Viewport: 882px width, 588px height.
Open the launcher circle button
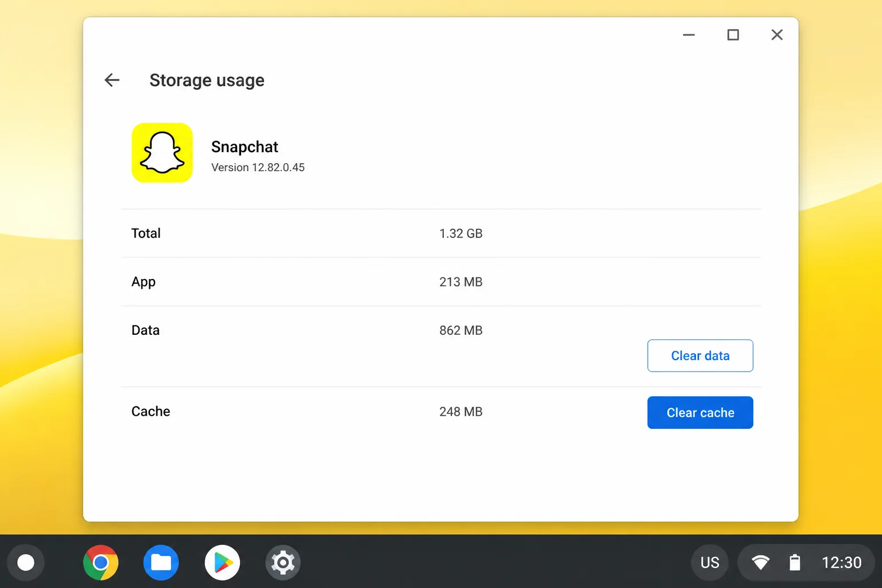[x=26, y=562]
